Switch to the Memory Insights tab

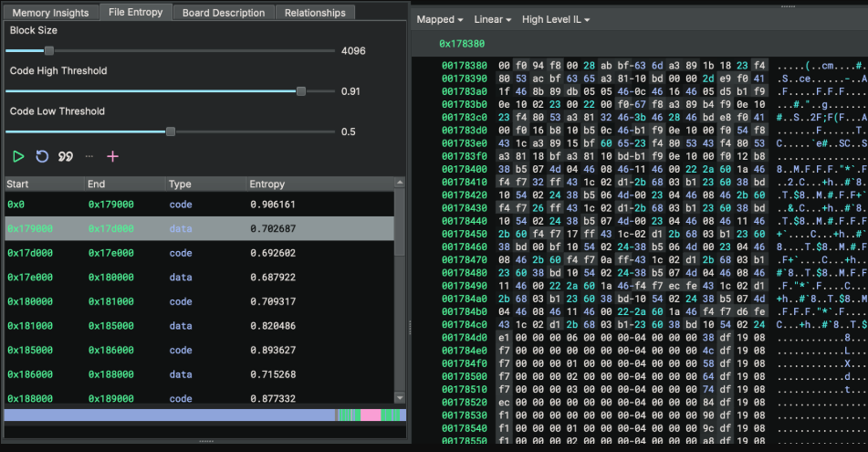tap(50, 13)
